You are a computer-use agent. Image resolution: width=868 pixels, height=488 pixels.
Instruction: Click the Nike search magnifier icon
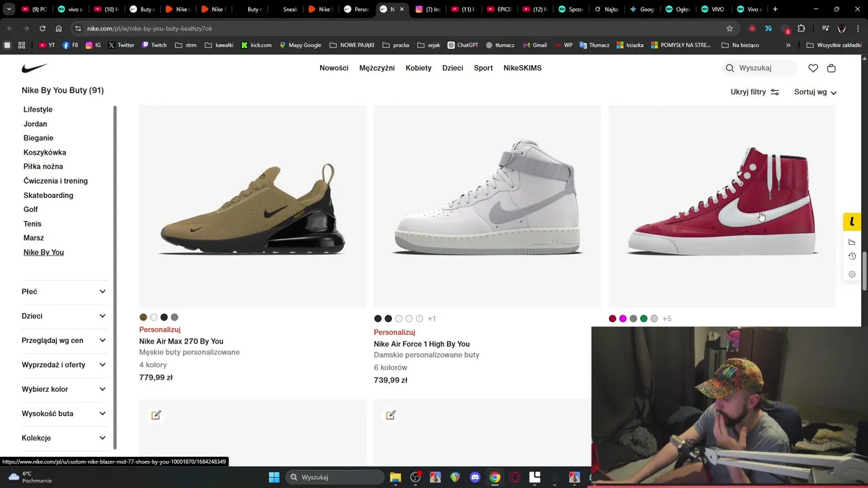tap(730, 68)
